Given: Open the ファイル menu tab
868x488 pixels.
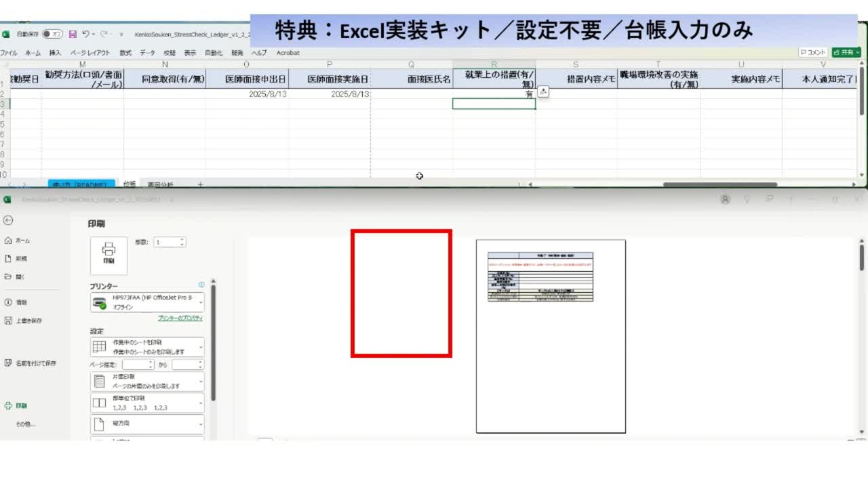Looking at the screenshot, I should pyautogui.click(x=9, y=53).
